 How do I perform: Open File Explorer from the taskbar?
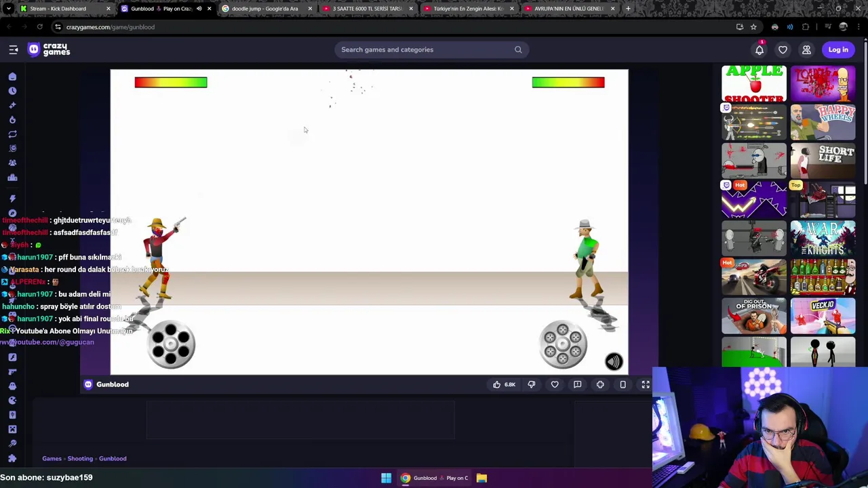(481, 478)
